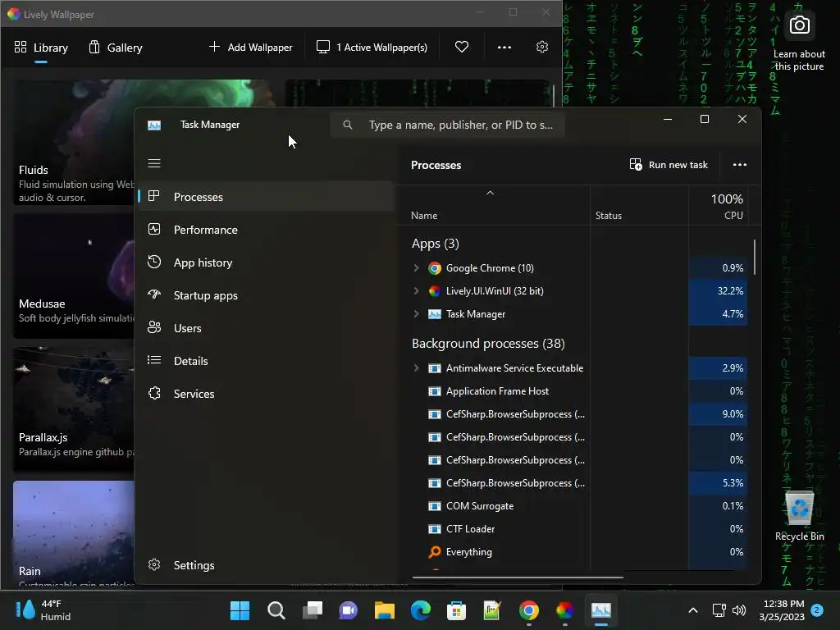Switch to Google Chrome on the taskbar

click(x=529, y=610)
